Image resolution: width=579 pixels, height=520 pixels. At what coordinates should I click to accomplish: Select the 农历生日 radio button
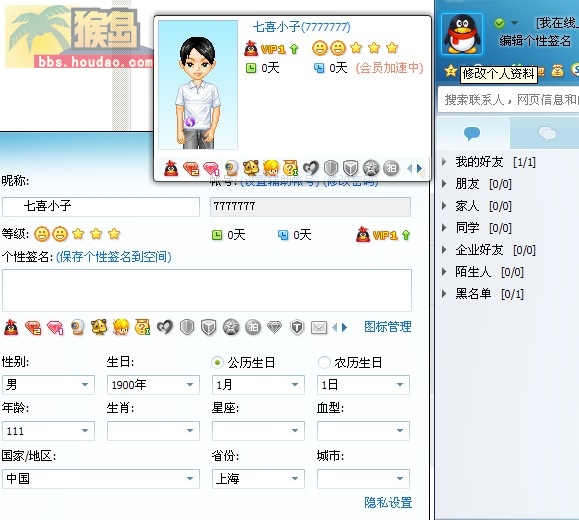click(324, 363)
